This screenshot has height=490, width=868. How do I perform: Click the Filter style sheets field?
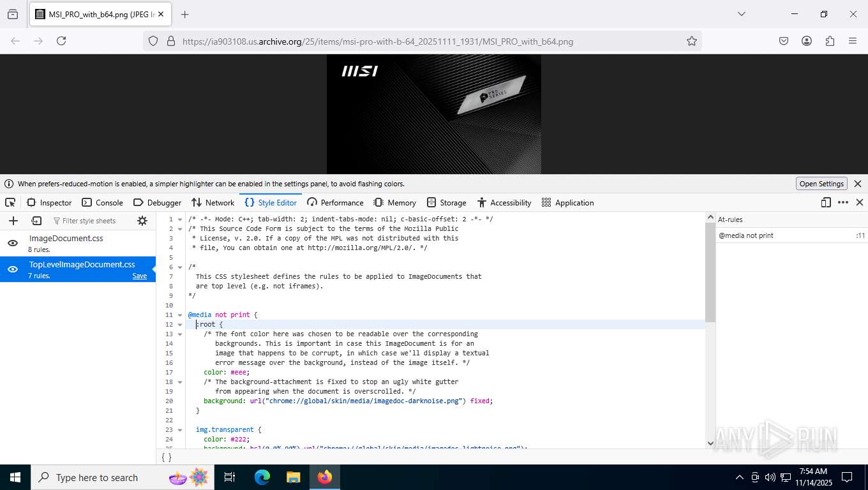(x=89, y=221)
